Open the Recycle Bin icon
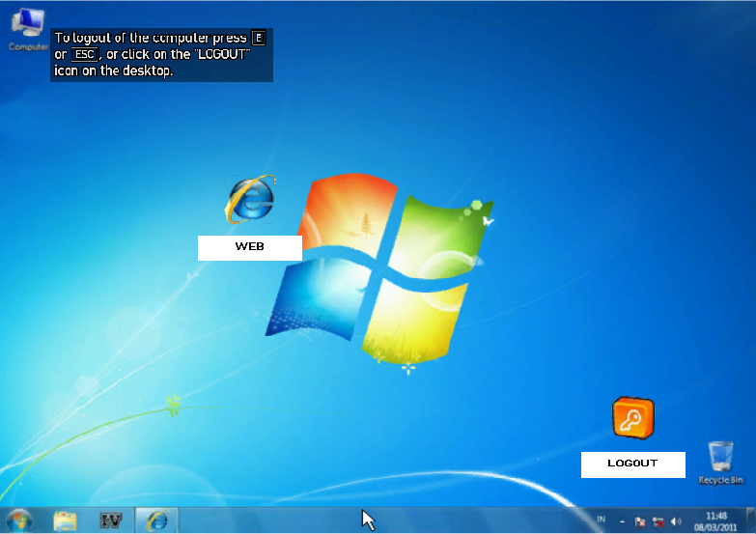 click(x=720, y=463)
